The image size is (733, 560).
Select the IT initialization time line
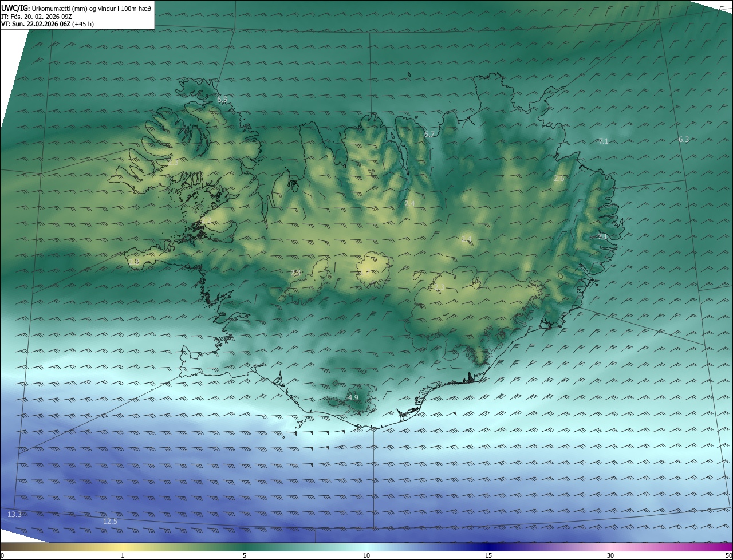pyautogui.click(x=36, y=17)
